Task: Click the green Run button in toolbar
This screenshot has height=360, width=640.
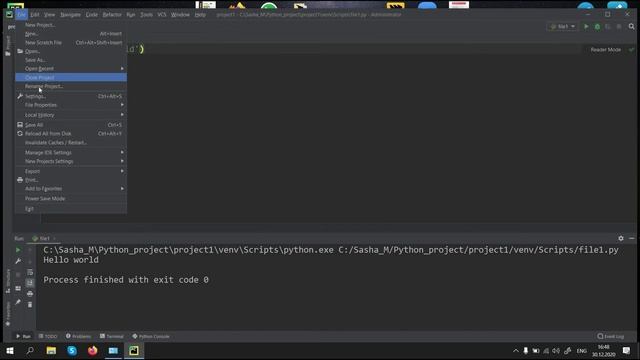Action: tap(586, 27)
